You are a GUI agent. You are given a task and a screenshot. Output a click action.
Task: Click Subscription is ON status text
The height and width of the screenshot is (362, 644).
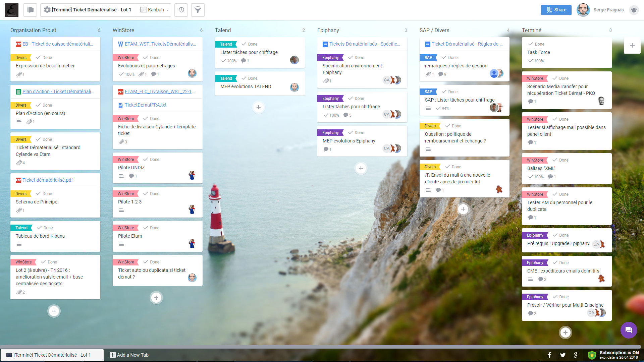619,353
